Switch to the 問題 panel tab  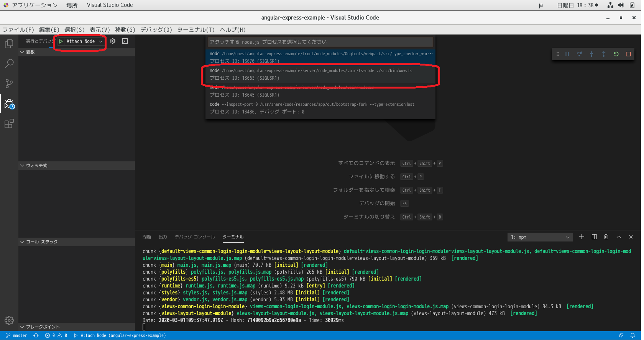tap(147, 237)
